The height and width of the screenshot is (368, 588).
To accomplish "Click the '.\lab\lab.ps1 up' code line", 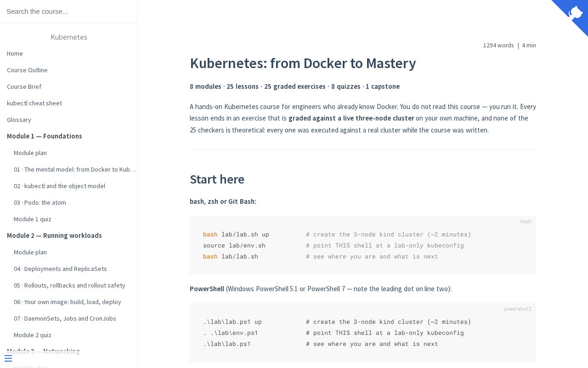I will (232, 322).
